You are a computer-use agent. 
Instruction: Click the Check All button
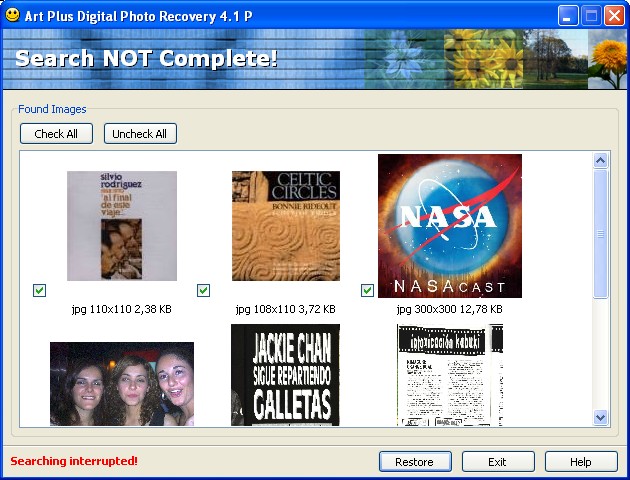(x=56, y=134)
